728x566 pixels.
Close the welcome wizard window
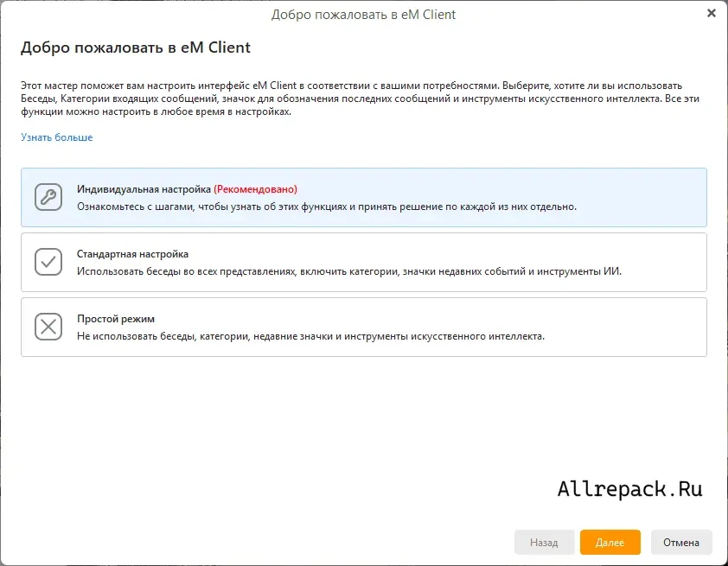(x=712, y=14)
